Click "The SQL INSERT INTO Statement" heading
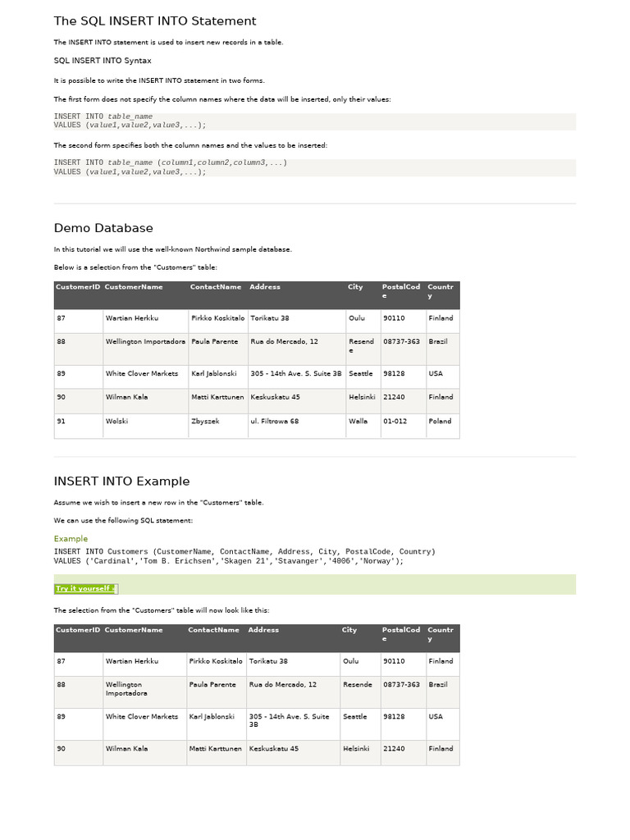The width and height of the screenshot is (630, 840). (155, 21)
